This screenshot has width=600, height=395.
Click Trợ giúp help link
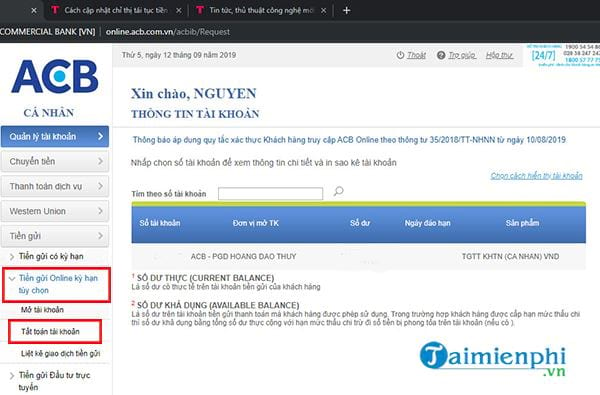(x=462, y=55)
